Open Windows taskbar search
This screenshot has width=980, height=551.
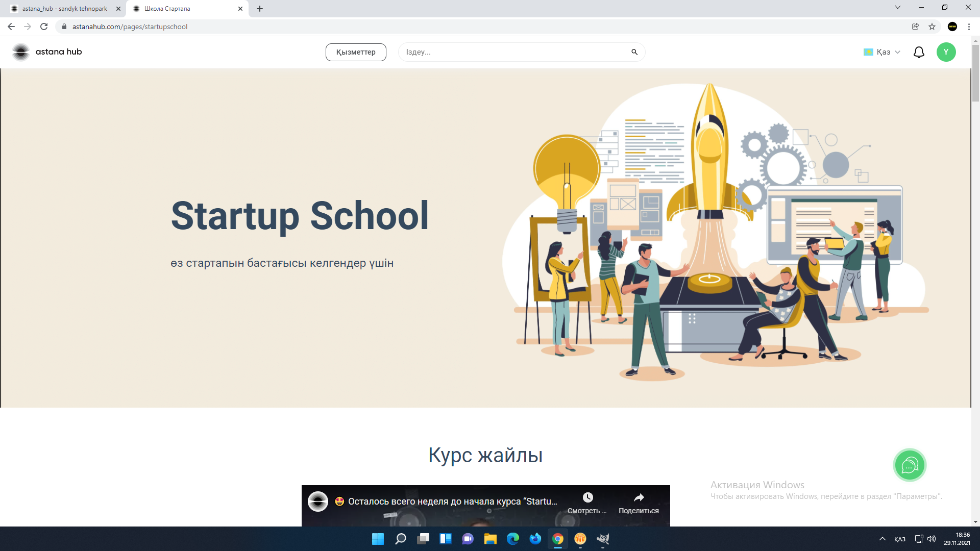pos(401,539)
